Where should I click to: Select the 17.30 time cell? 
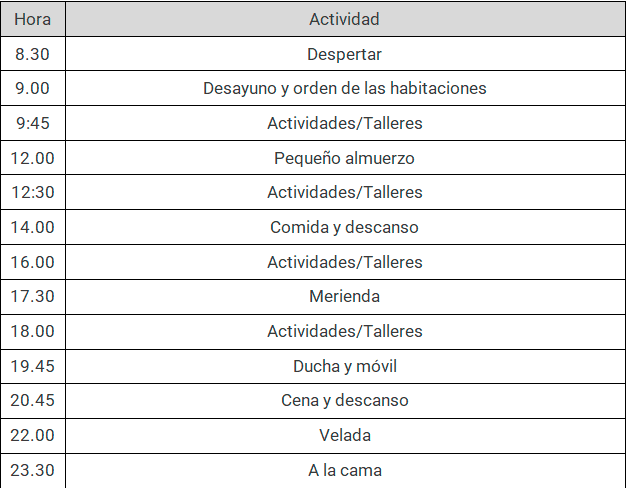point(33,296)
